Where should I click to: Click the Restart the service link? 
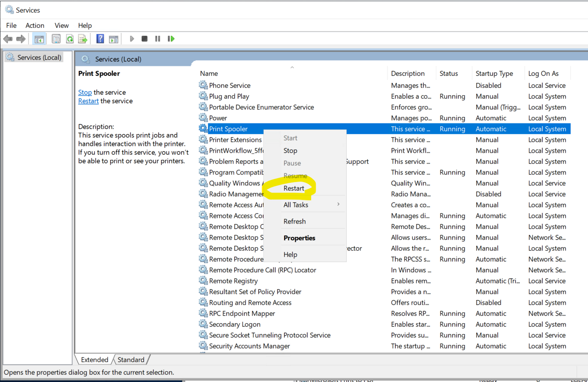click(x=88, y=101)
